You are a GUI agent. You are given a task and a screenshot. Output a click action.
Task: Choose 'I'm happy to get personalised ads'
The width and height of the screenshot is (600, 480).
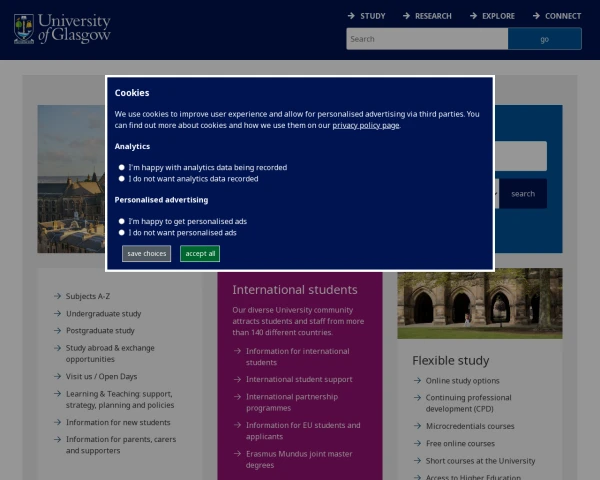[x=122, y=221]
